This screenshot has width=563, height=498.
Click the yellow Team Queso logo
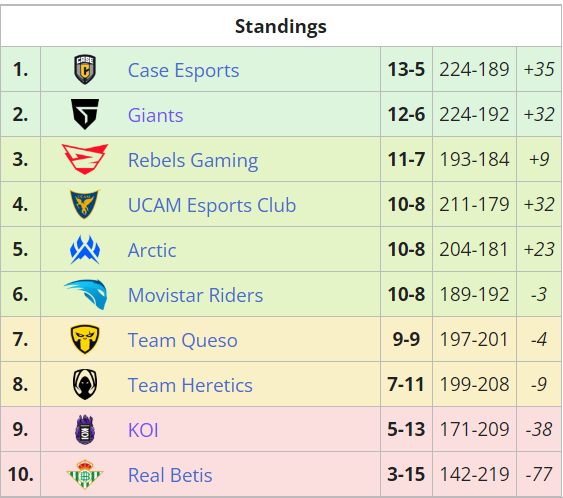[x=85, y=339]
